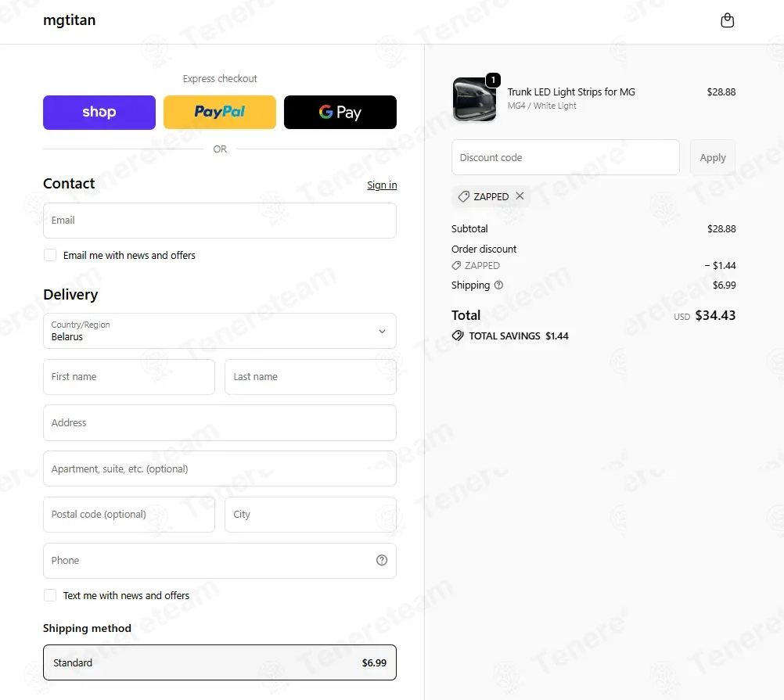The height and width of the screenshot is (700, 784).
Task: Pay with PayPal express button
Action: pyautogui.click(x=220, y=113)
